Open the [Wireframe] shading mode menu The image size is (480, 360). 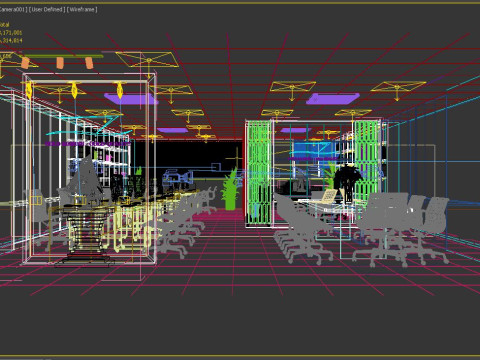tap(82, 10)
